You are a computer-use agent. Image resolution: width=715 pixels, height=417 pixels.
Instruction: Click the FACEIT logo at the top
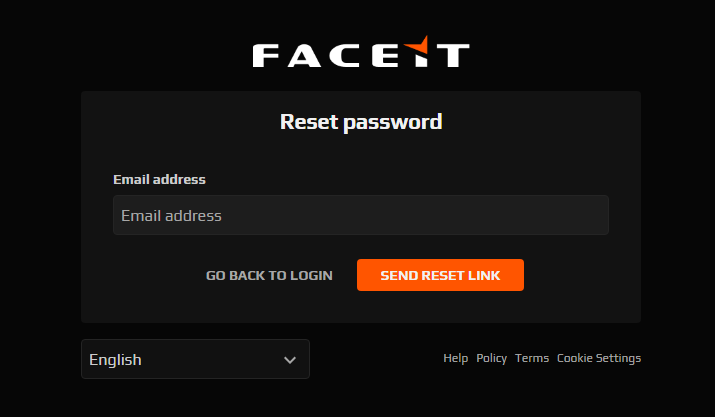coord(361,52)
